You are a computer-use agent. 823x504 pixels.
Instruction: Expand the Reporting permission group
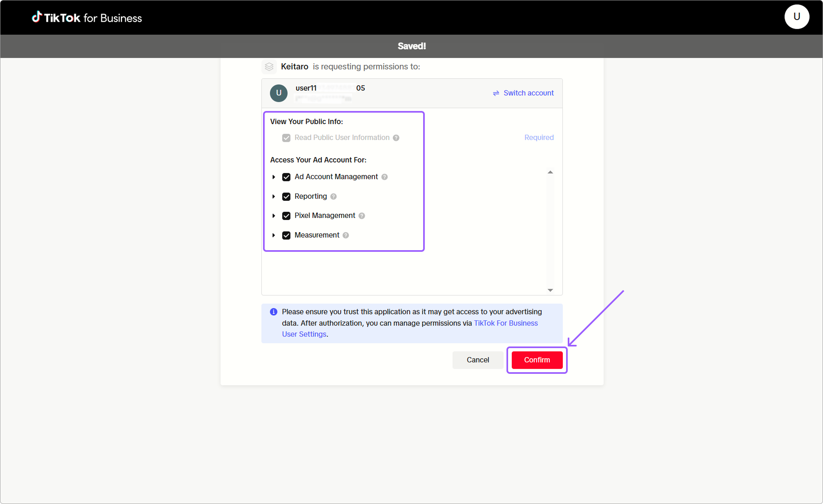[x=274, y=197]
